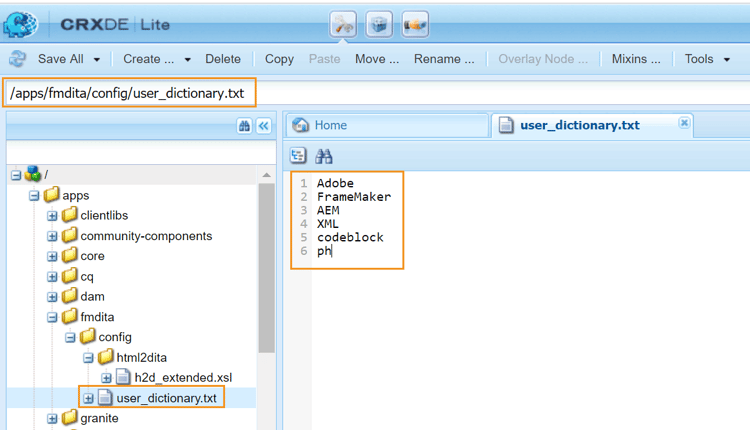Click the CRXDE Lite logo icon
This screenshot has height=430, width=750.
(20, 24)
